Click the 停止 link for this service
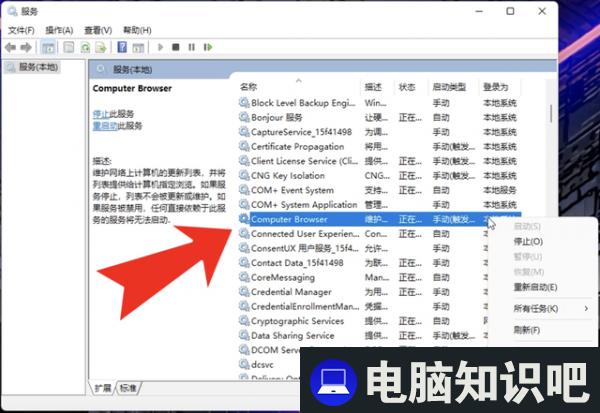 pos(101,114)
